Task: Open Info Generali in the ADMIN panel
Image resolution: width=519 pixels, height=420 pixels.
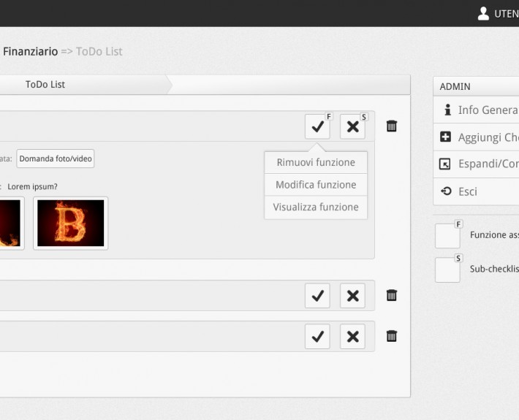Action: tap(476, 110)
